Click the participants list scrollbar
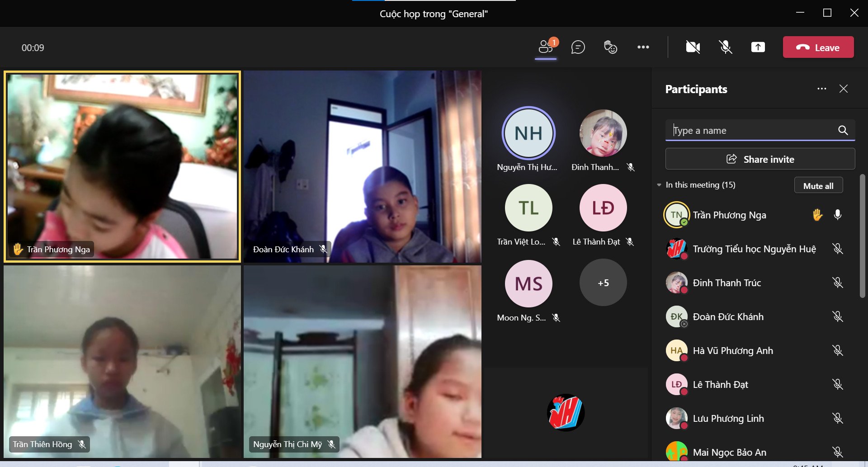The width and height of the screenshot is (868, 467). [x=862, y=235]
